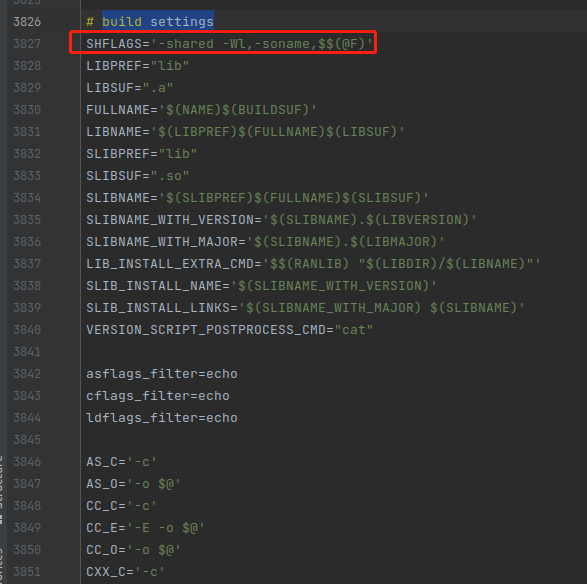Click gutter line number 3826
Image resolution: width=587 pixels, height=584 pixels.
tap(27, 22)
